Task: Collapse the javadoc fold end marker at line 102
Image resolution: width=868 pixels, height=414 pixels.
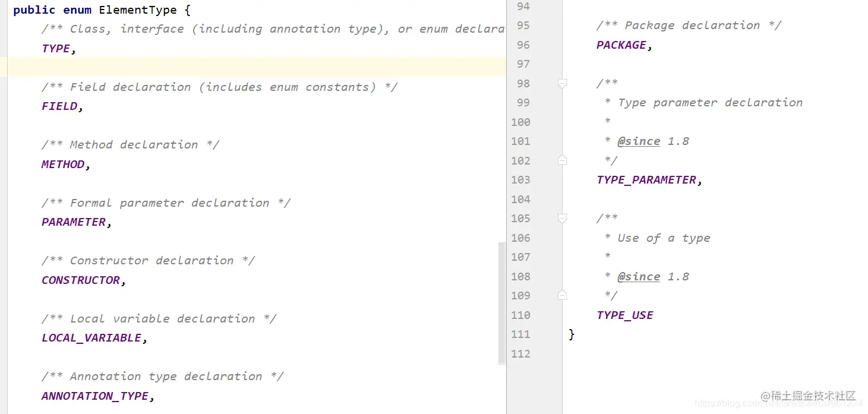Action: (562, 160)
